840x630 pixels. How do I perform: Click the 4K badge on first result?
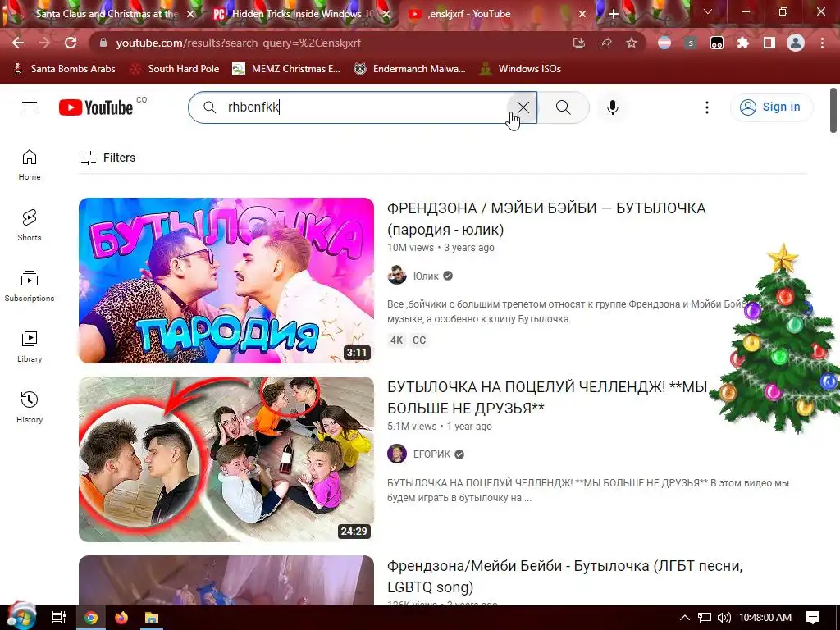click(x=396, y=340)
